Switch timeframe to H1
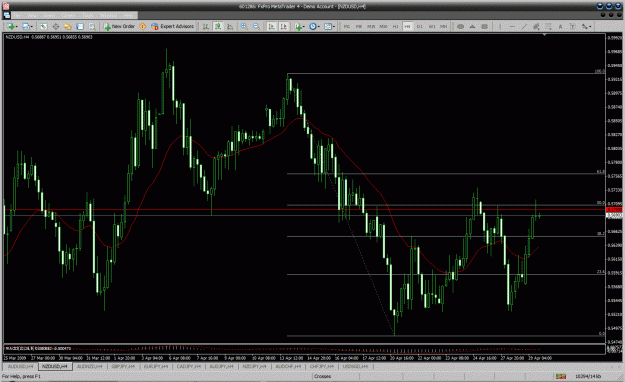Image resolution: width=625 pixels, height=382 pixels. pos(395,26)
